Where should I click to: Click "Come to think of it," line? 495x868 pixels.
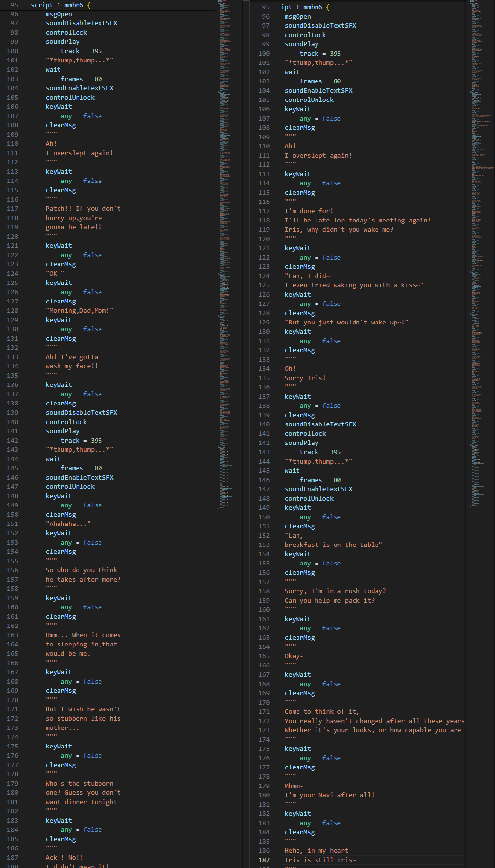coord(322,712)
